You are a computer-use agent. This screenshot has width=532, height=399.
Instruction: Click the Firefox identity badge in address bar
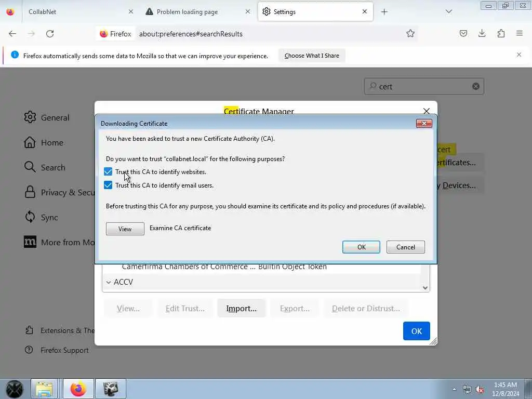point(115,34)
